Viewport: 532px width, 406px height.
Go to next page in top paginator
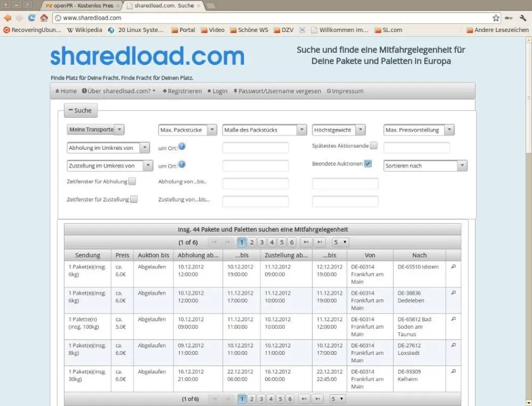click(306, 242)
